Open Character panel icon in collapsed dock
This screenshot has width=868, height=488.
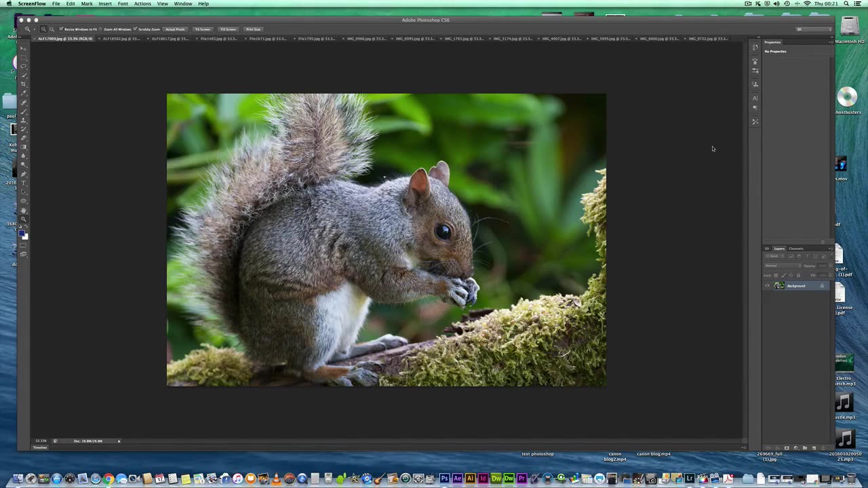pyautogui.click(x=755, y=98)
